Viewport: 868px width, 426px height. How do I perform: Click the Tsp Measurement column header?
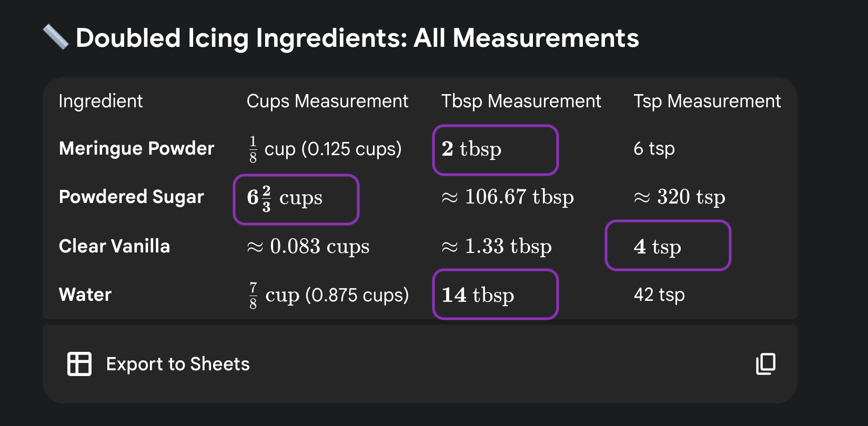707,101
